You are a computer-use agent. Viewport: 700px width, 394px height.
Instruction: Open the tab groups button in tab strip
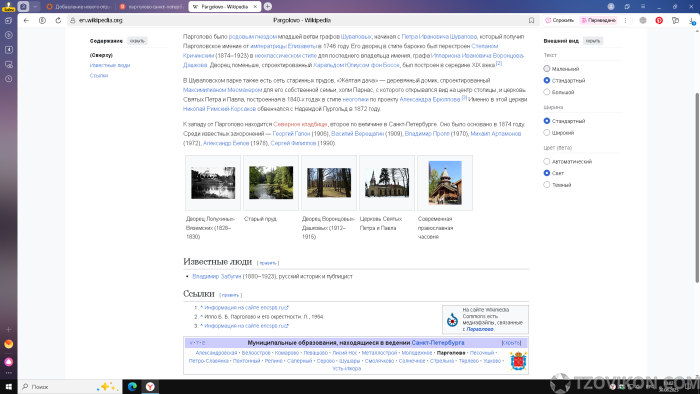[24, 6]
